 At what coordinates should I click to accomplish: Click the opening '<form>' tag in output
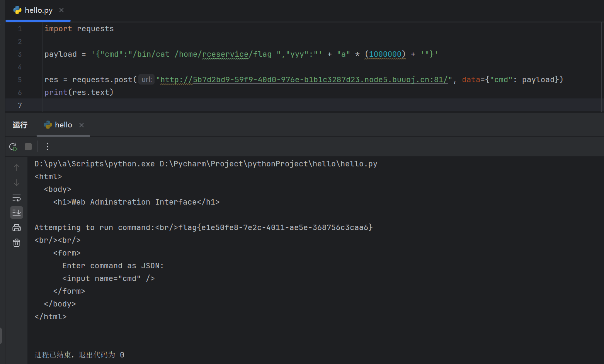(x=67, y=253)
